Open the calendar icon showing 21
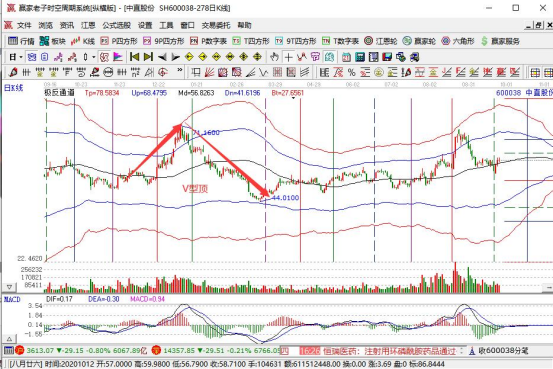Image resolution: width=553 pixels, height=369 pixels. click(346, 57)
